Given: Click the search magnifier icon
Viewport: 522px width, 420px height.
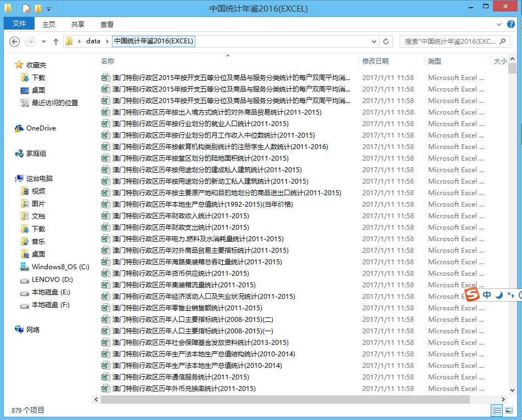Looking at the screenshot, I should pyautogui.click(x=503, y=41).
